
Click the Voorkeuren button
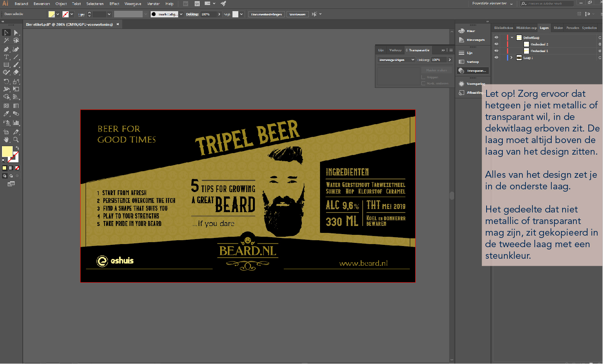click(297, 14)
